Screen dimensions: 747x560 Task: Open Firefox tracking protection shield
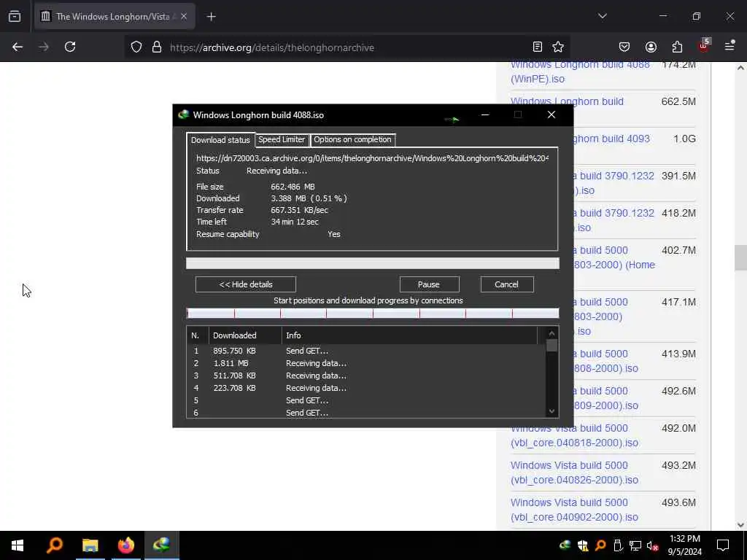[136, 47]
